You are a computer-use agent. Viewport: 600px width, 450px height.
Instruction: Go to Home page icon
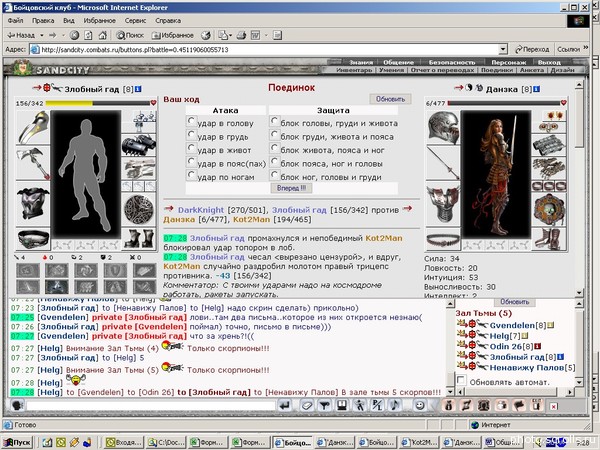pyautogui.click(x=103, y=35)
